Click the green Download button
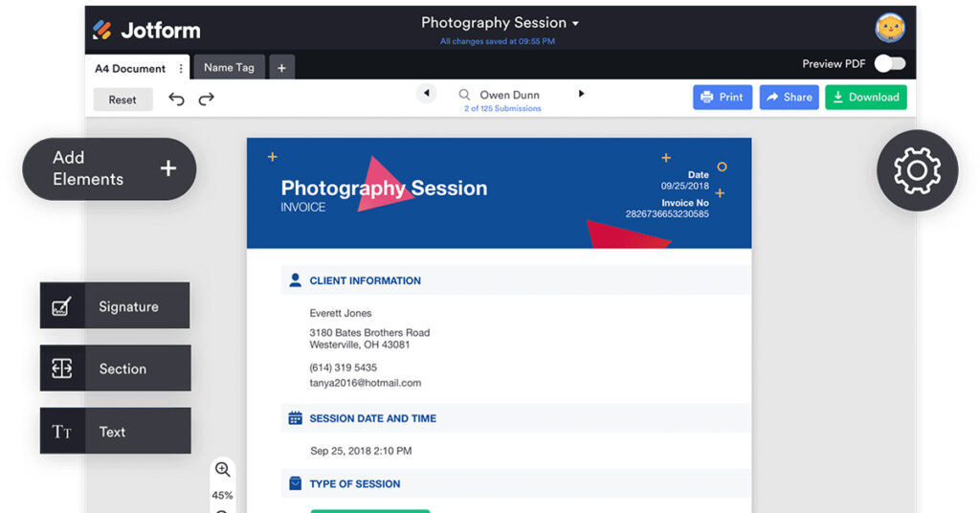980x513 pixels. (865, 97)
